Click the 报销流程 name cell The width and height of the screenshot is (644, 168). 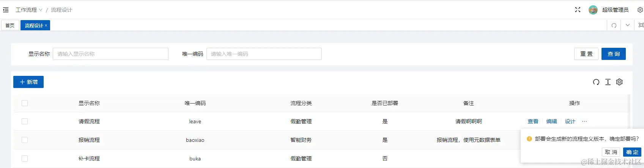coord(89,140)
